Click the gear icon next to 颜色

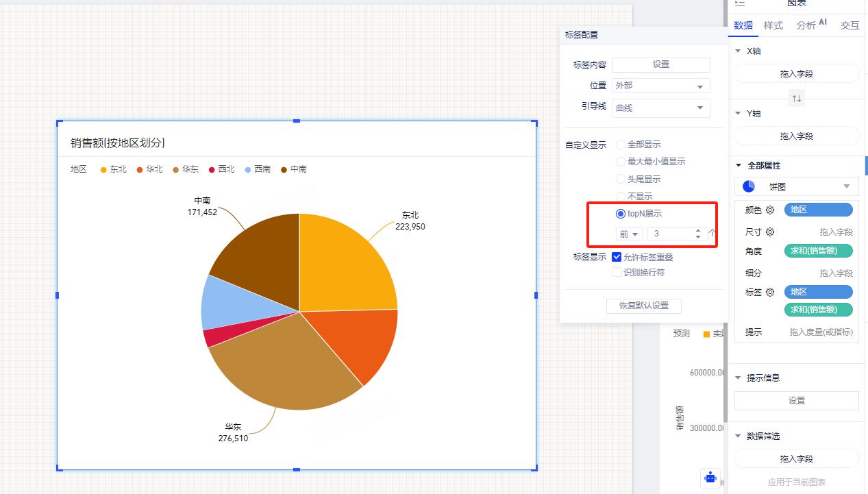point(770,210)
